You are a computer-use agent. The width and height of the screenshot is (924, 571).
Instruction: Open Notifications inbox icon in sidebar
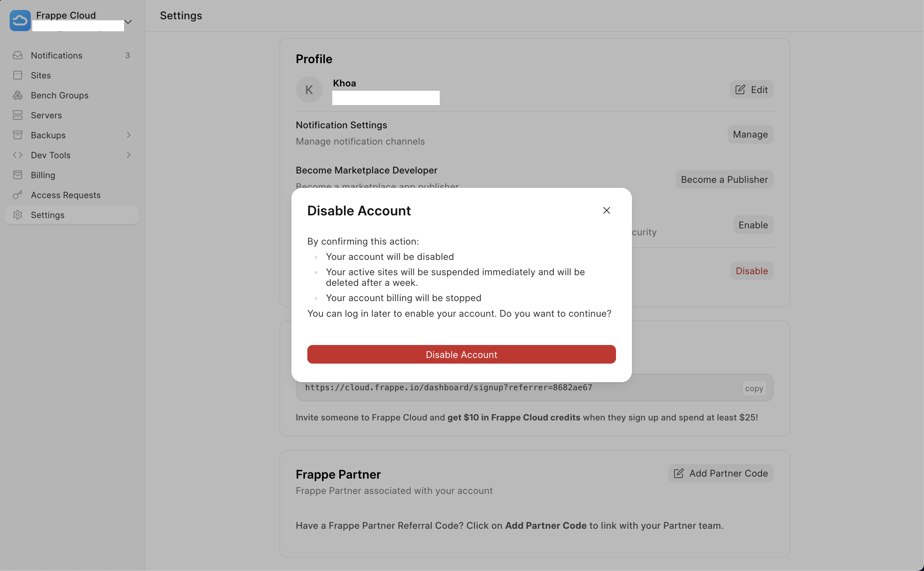(x=18, y=55)
